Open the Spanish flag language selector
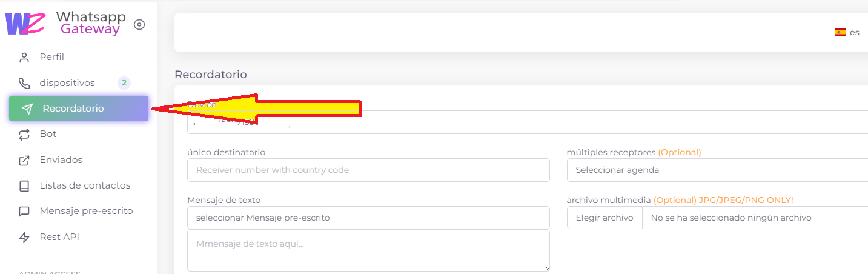Viewport: 868px width, 274px height. [847, 33]
